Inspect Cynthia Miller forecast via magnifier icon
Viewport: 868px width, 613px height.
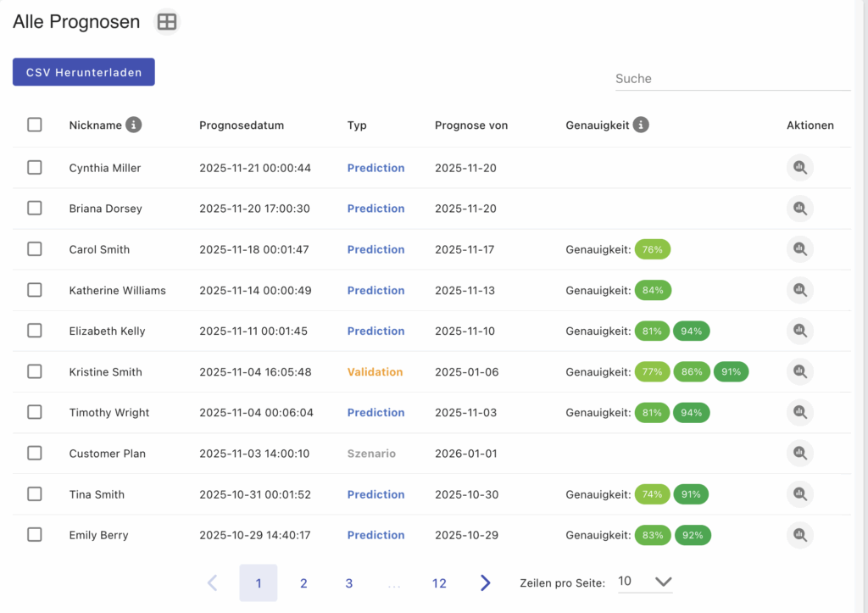pyautogui.click(x=799, y=168)
